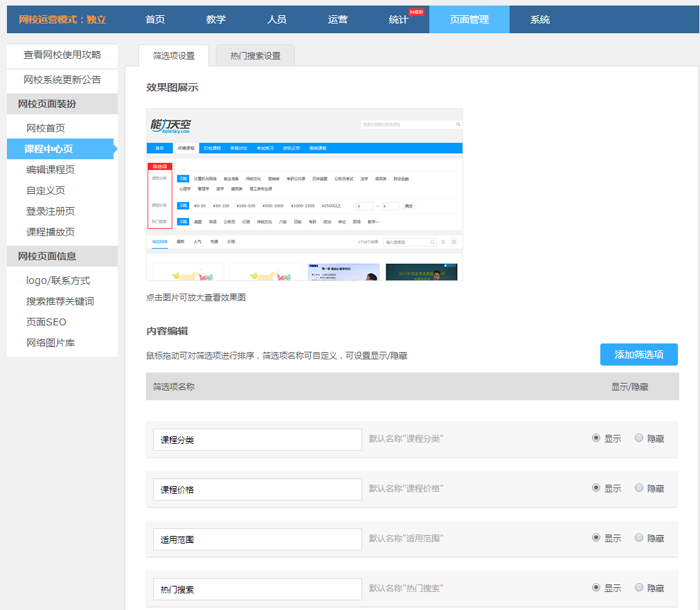
Task: Select 网校首页 in sidebar
Action: point(46,128)
